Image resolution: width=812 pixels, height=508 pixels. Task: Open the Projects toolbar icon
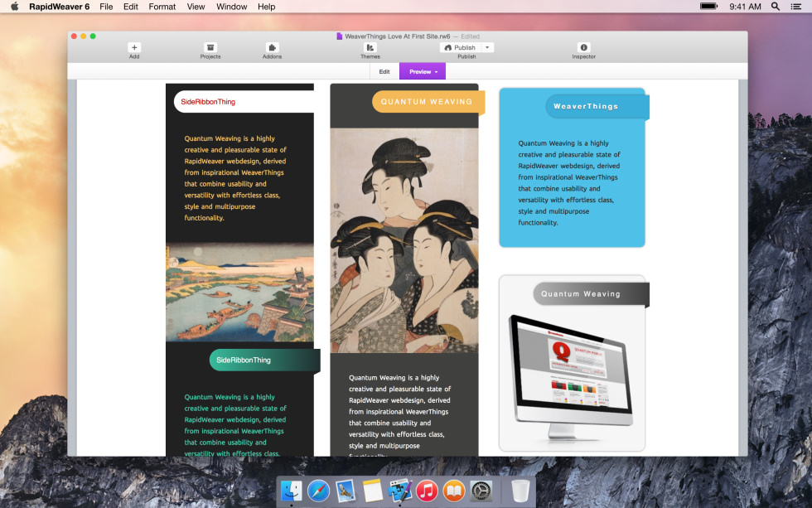(210, 47)
